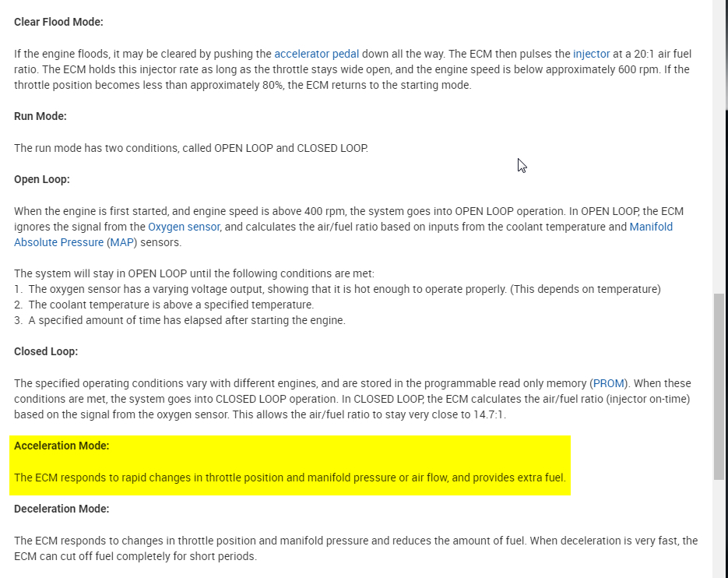Click the Closed Loop heading
The image size is (728, 578).
point(46,351)
